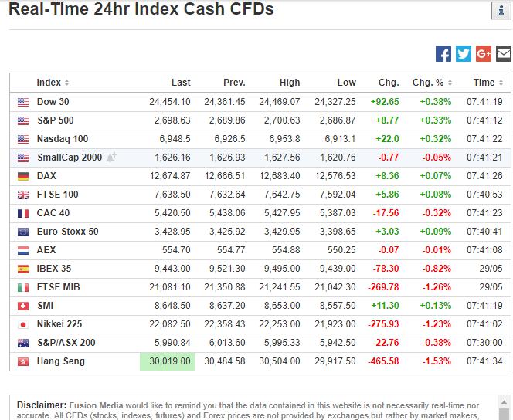This screenshot has height=420, width=513.
Task: Open the FTSE MIB index link
Action: coord(58,287)
